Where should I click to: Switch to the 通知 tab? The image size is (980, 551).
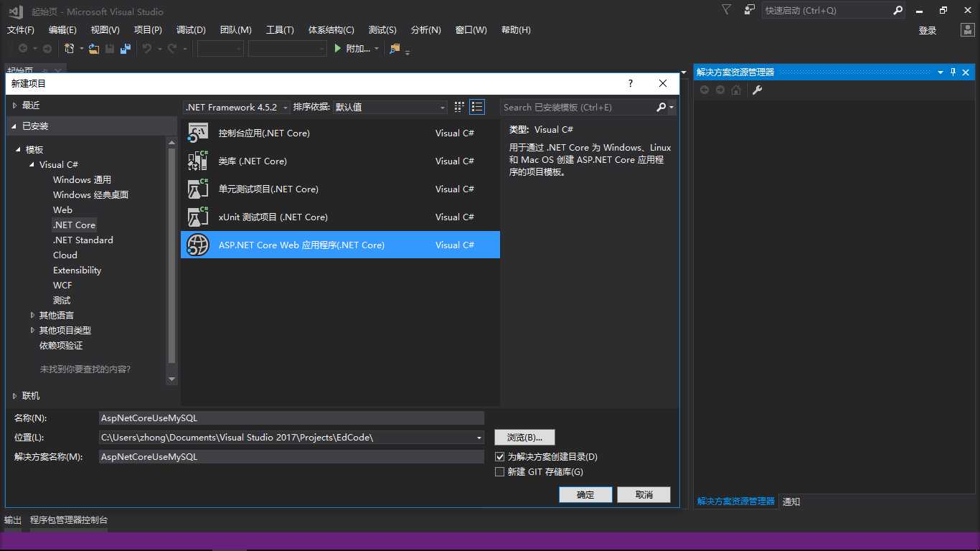791,501
